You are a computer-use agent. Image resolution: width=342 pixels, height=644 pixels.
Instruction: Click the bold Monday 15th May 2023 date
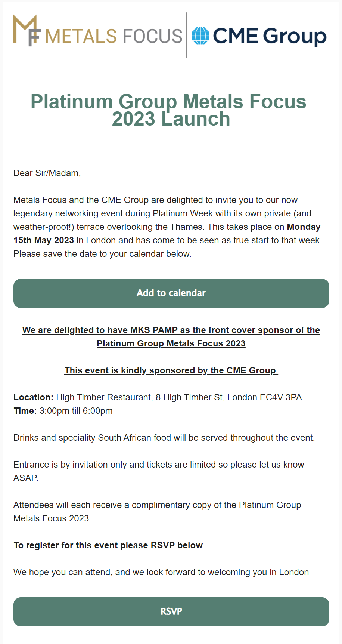click(167, 234)
